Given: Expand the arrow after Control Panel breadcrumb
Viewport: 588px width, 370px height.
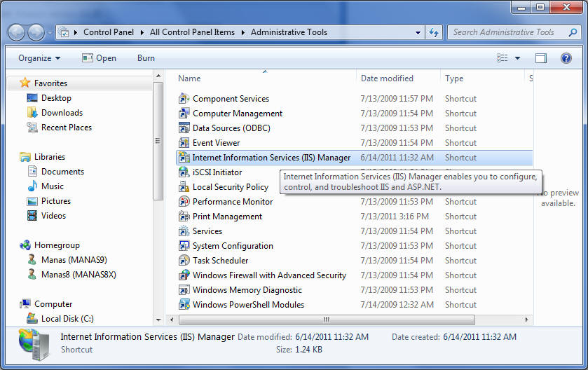Looking at the screenshot, I should coord(142,33).
